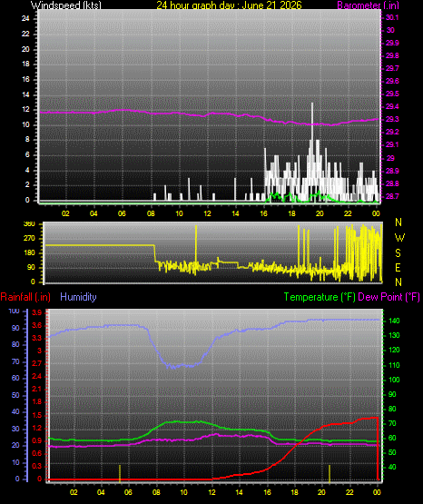Click the 'Rainfall (.in)' legend label
Image resolution: width=423 pixels, height=504 pixels.
25,297
